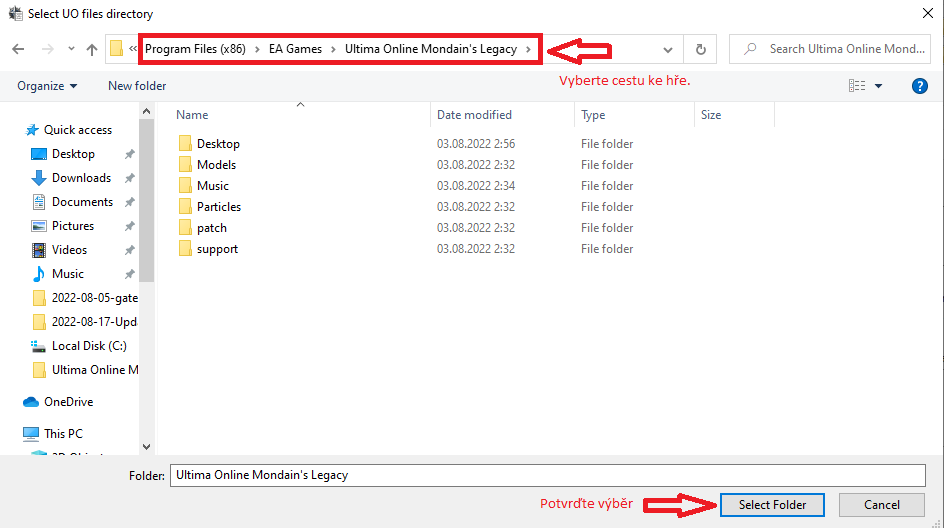Go back using the back arrow
The image size is (944, 528).
pyautogui.click(x=18, y=49)
